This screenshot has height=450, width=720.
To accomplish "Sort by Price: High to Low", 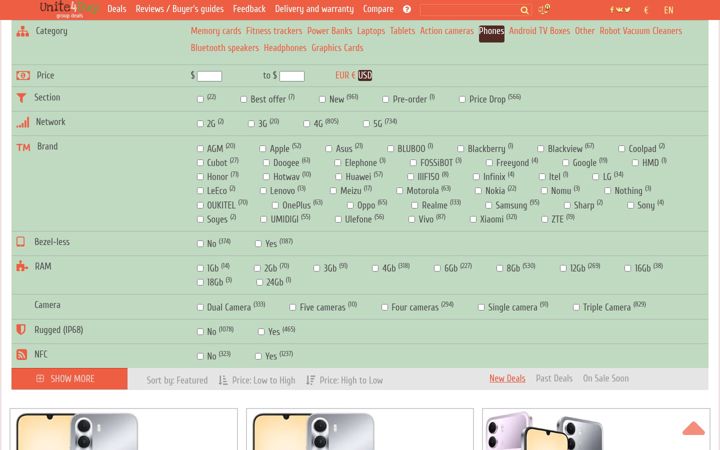I will pos(351,380).
